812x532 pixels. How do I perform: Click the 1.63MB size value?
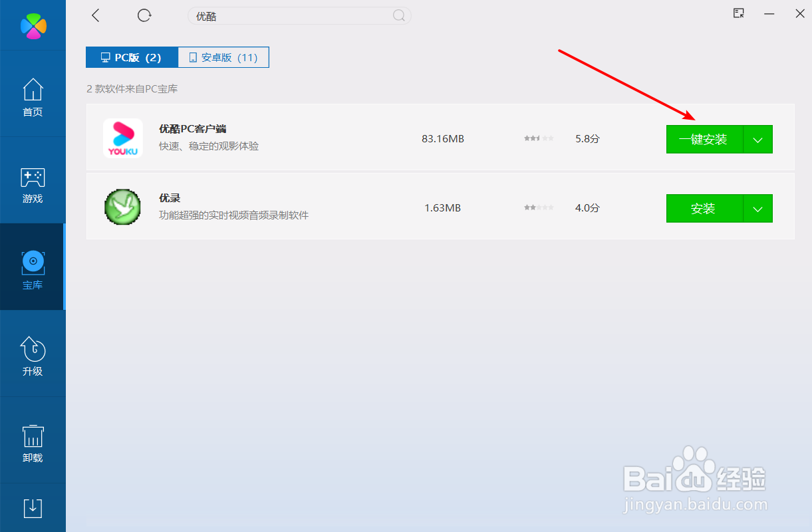(x=443, y=208)
